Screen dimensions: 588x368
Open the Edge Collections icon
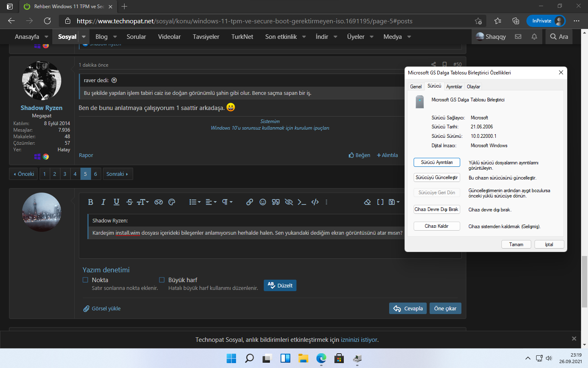[516, 21]
